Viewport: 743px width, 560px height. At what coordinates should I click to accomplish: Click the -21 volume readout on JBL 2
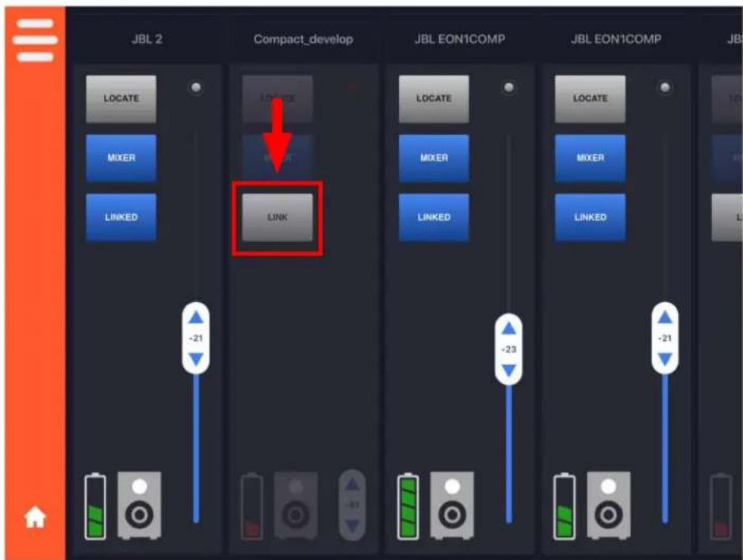[196, 338]
